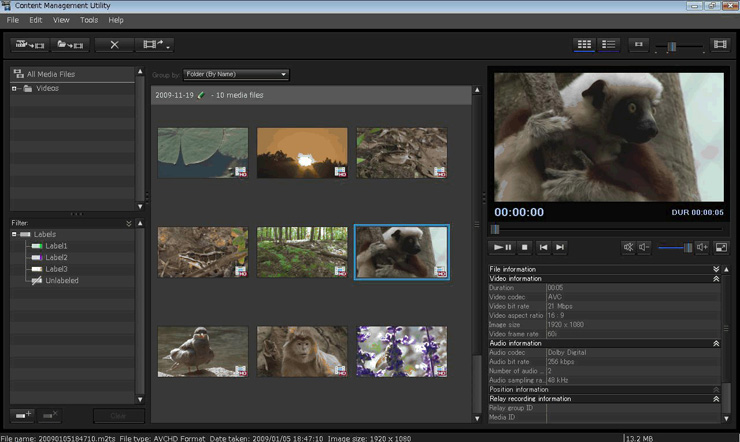Expand the Videos folder tree node
The image size is (740, 442).
point(15,89)
